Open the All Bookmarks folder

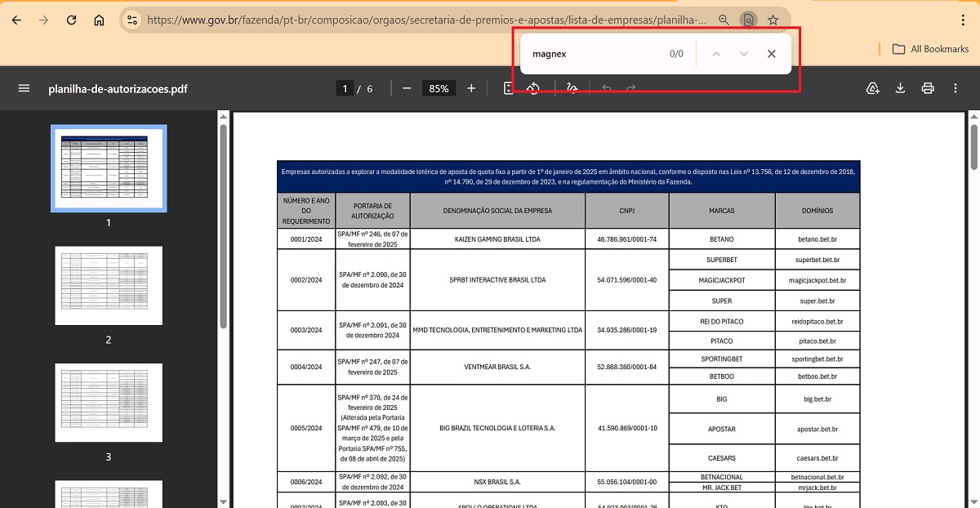pyautogui.click(x=930, y=49)
